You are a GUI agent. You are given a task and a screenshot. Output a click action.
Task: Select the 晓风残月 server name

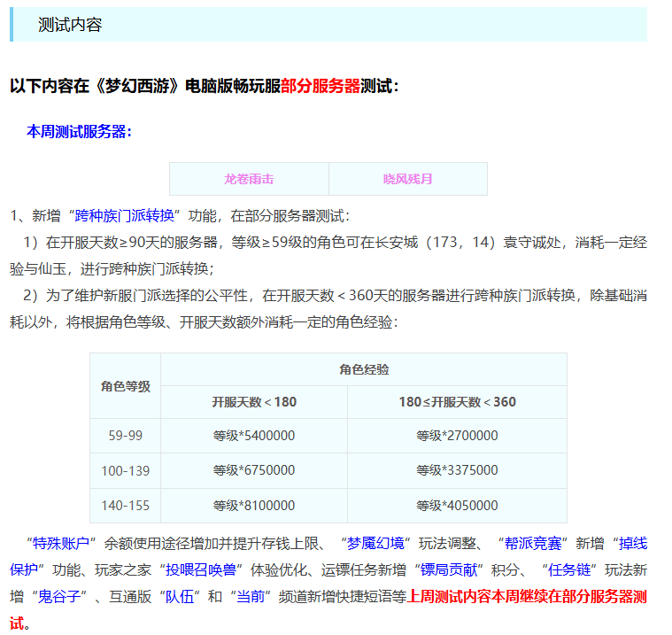tap(408, 179)
